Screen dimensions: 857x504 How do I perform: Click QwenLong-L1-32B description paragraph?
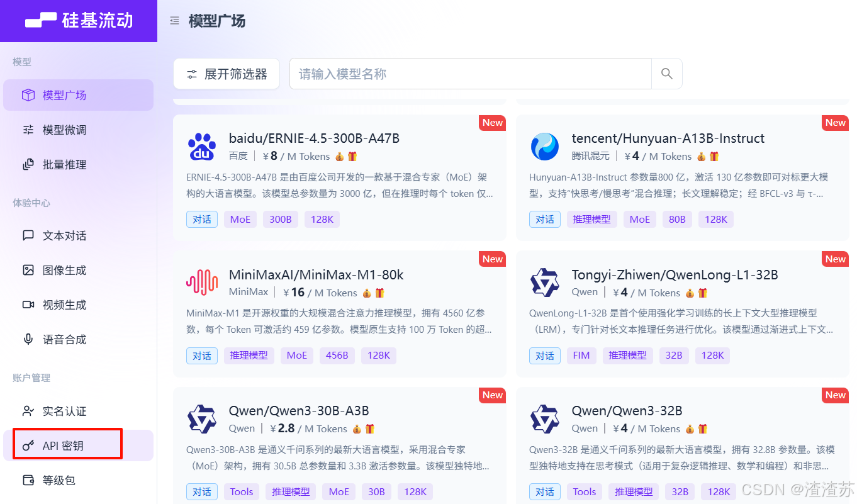682,321
